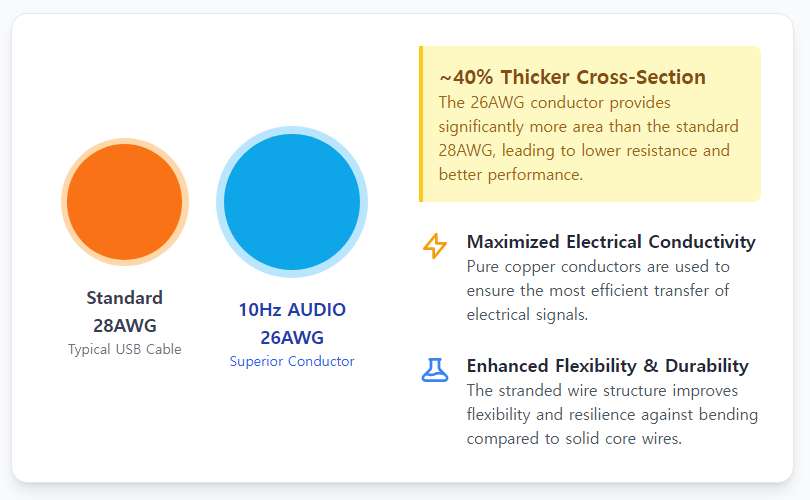Click the "~40% Thicker Cross-Section" heading
This screenshot has height=500, width=810.
(572, 77)
